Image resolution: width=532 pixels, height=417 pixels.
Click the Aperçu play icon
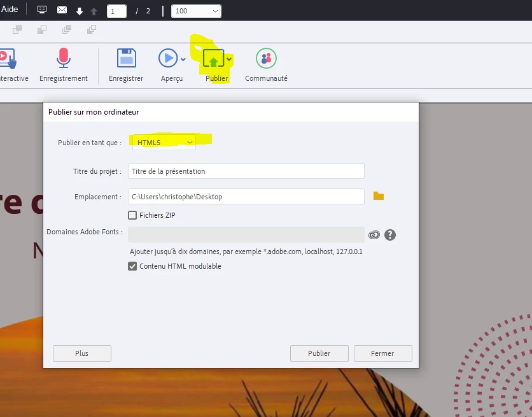pos(168,58)
